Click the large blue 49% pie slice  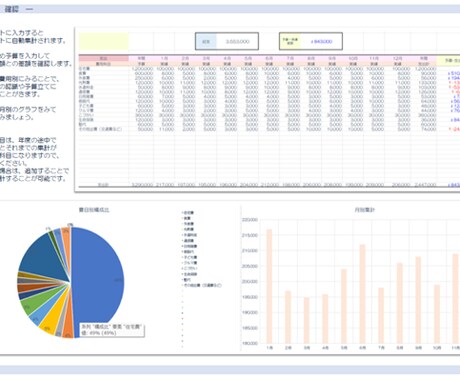pyautogui.click(x=98, y=280)
